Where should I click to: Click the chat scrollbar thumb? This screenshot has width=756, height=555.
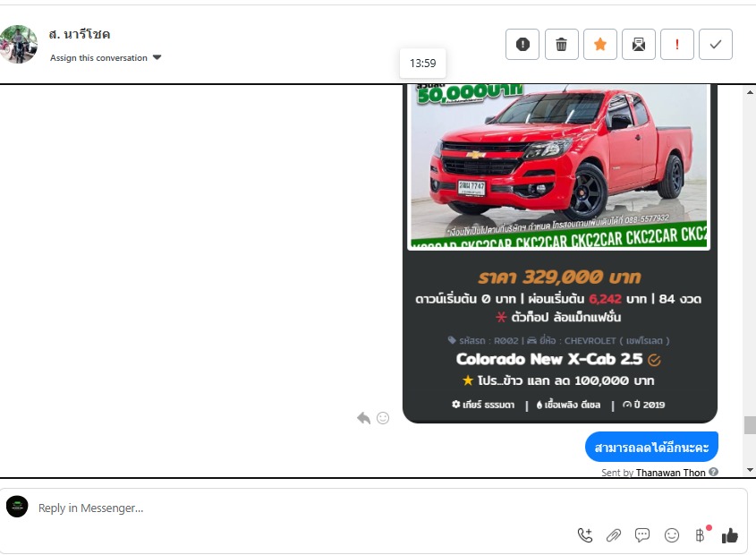pyautogui.click(x=750, y=426)
